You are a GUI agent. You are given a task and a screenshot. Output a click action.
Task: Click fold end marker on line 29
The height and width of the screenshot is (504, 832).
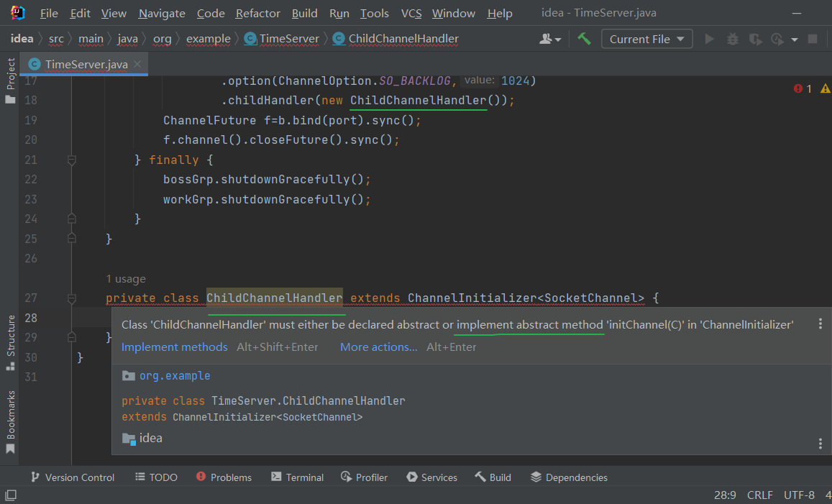tap(72, 337)
